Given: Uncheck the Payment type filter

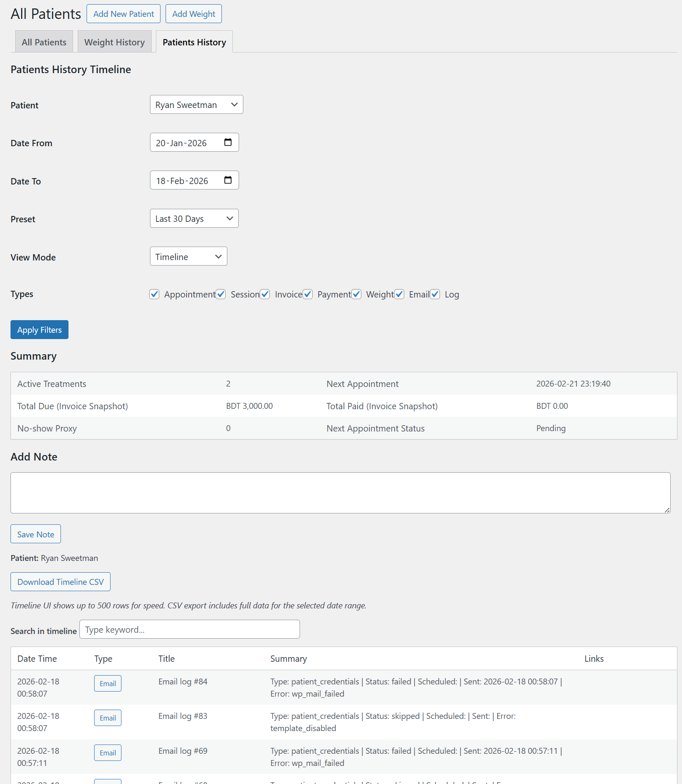Looking at the screenshot, I should 308,294.
